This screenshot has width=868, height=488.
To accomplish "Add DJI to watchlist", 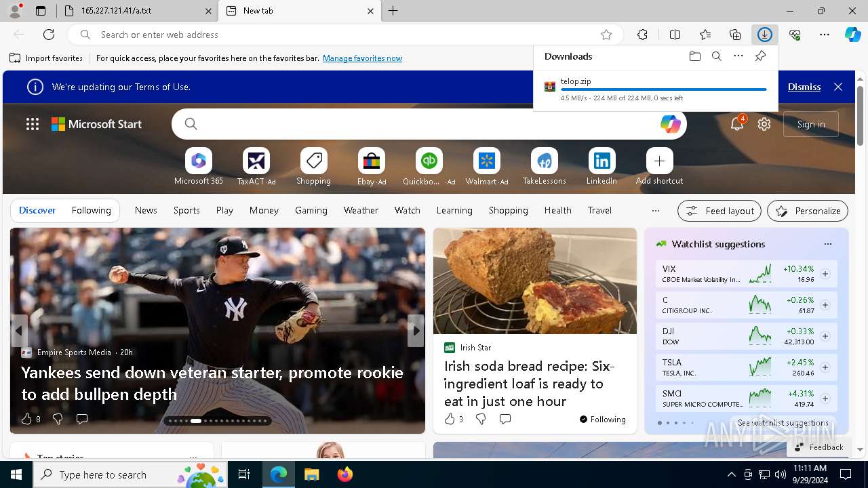I will point(825,336).
